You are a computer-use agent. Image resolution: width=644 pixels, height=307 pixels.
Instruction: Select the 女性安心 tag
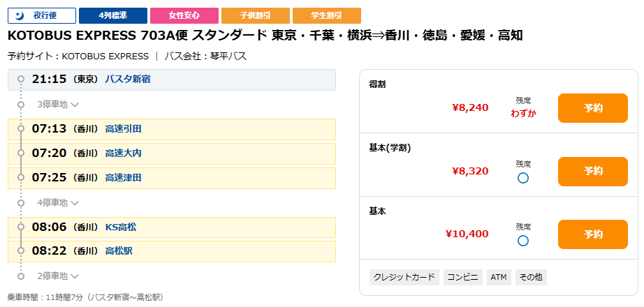(184, 15)
